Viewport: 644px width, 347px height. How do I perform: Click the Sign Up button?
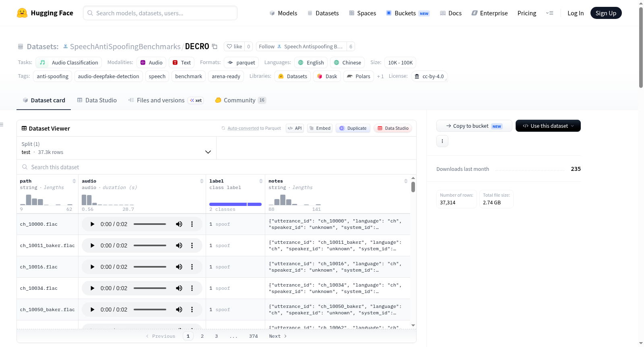point(606,13)
